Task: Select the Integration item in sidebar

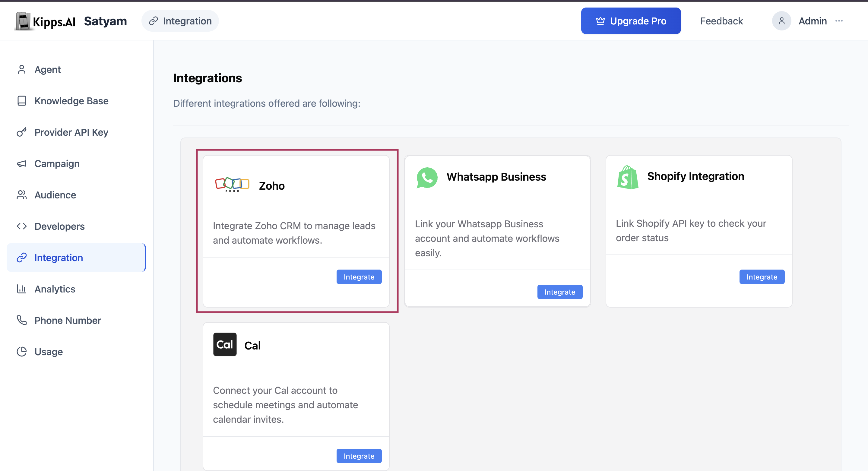Action: [76, 258]
